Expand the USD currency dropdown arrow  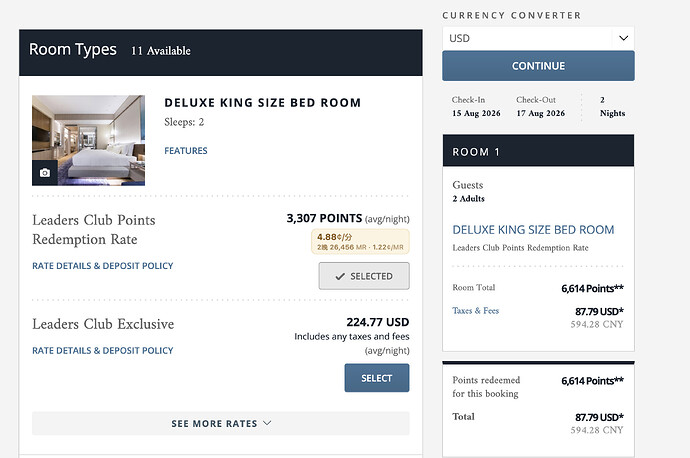click(623, 38)
